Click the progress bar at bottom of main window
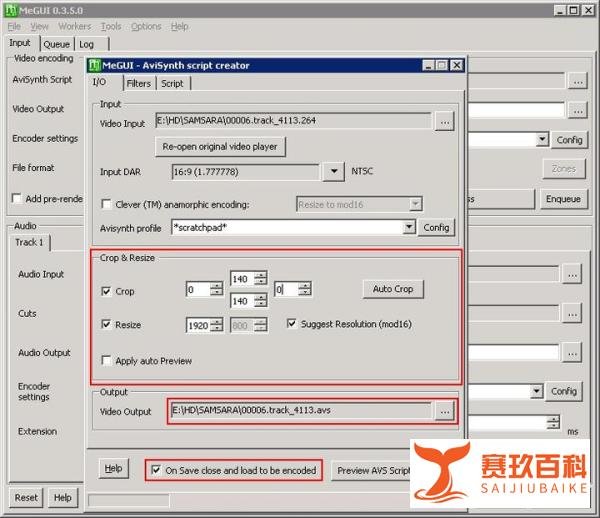This screenshot has height=518, width=600. click(x=129, y=500)
